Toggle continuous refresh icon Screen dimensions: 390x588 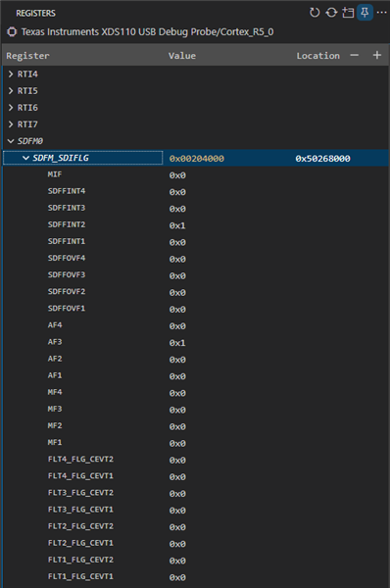pyautogui.click(x=331, y=13)
